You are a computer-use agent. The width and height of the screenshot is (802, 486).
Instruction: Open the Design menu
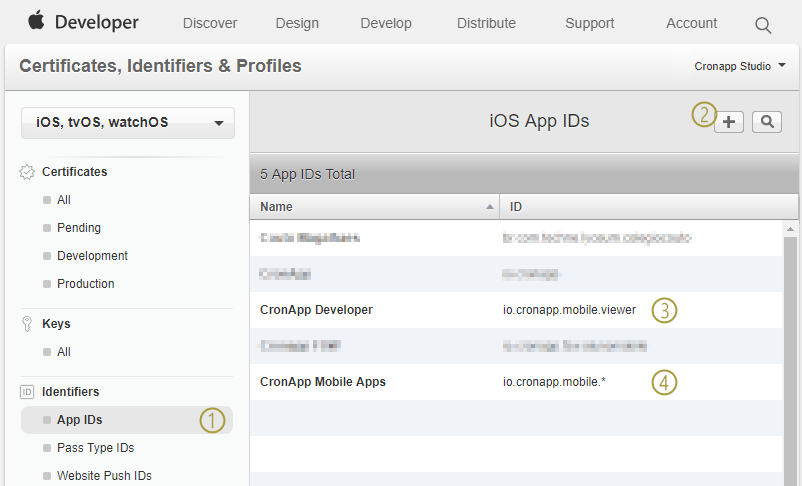point(297,24)
